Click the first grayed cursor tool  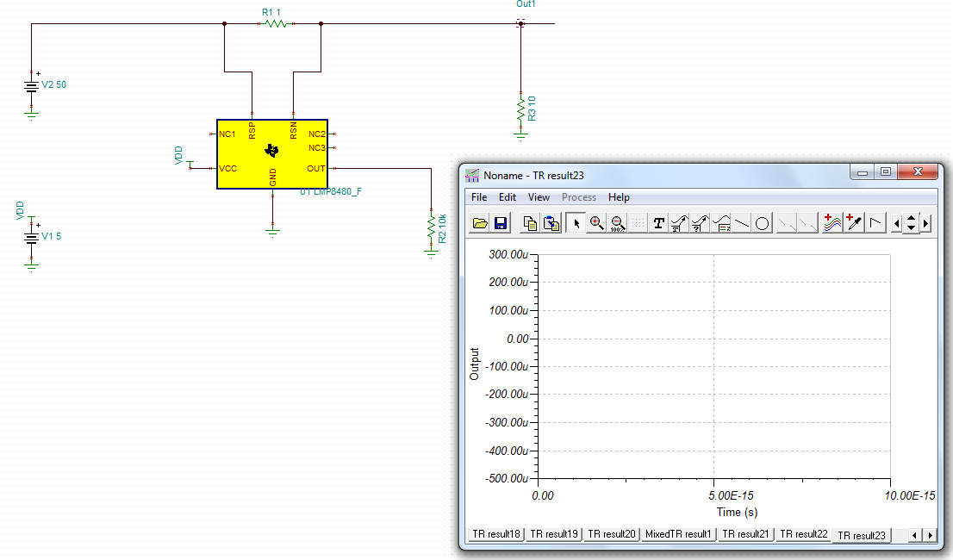point(787,223)
